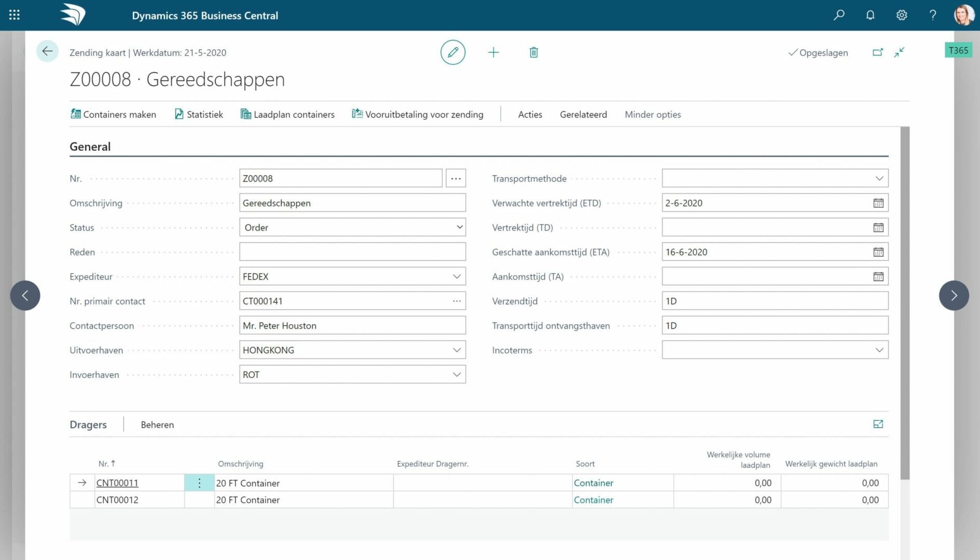Screen dimensions: 980x560
Task: Click the edit pencil icon
Action: (x=452, y=52)
